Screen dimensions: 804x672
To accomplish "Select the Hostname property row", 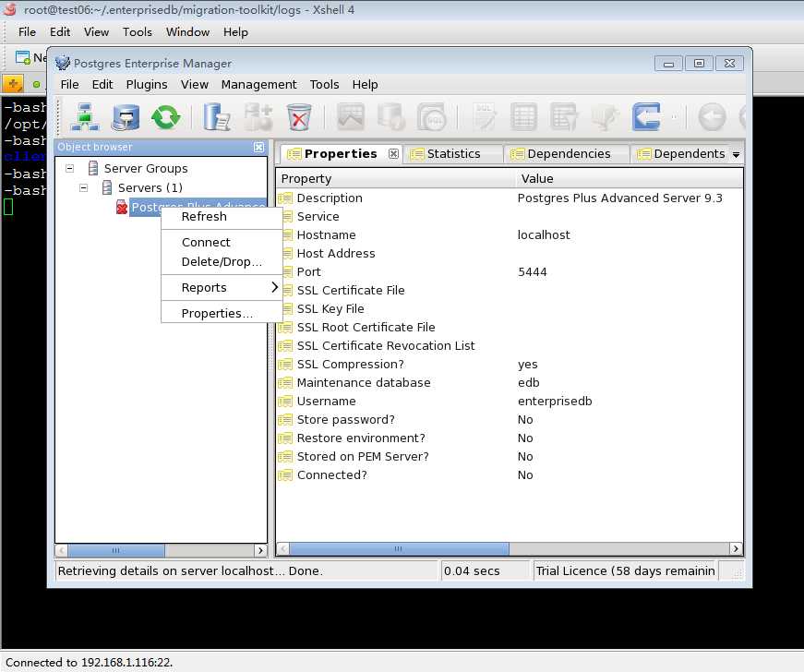I will pos(510,234).
